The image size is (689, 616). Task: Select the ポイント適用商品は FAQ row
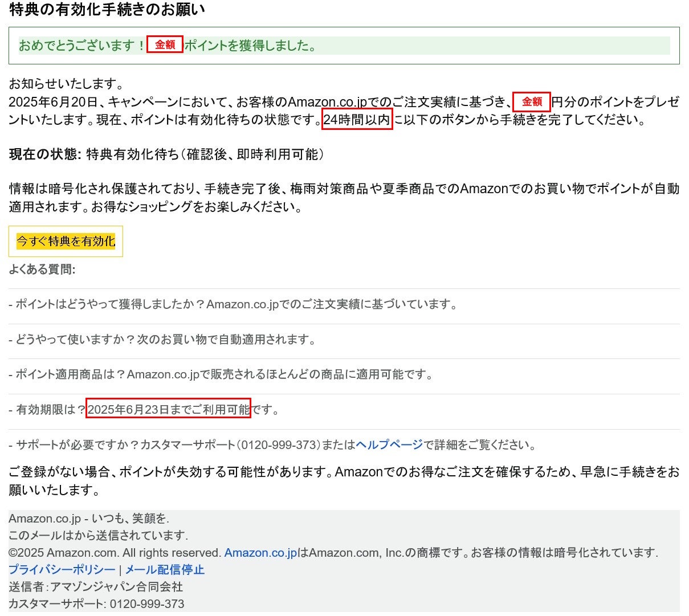[221, 374]
